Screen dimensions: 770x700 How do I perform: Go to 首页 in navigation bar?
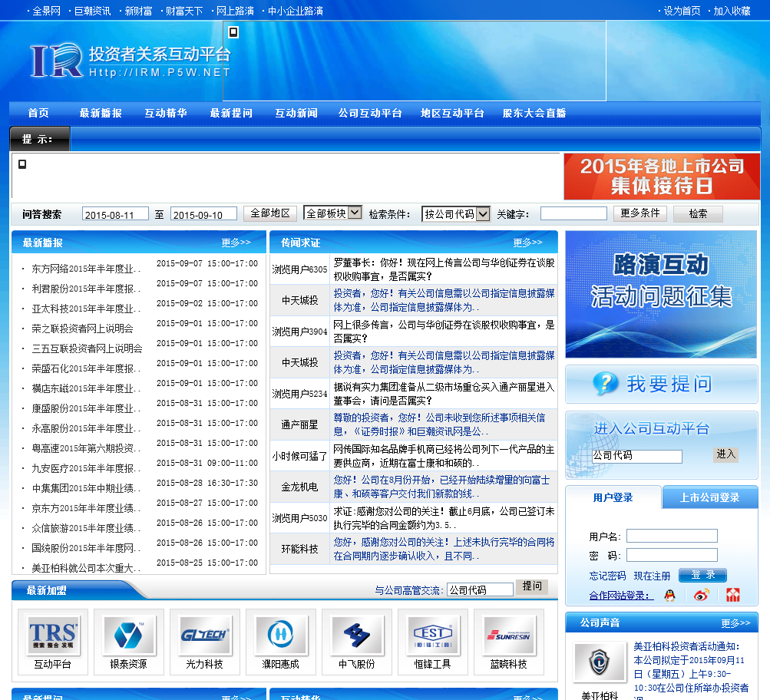38,114
